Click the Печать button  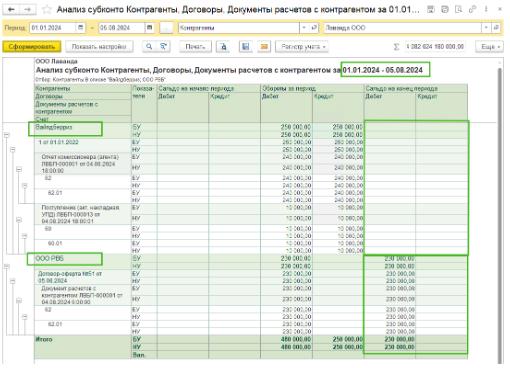pos(195,47)
